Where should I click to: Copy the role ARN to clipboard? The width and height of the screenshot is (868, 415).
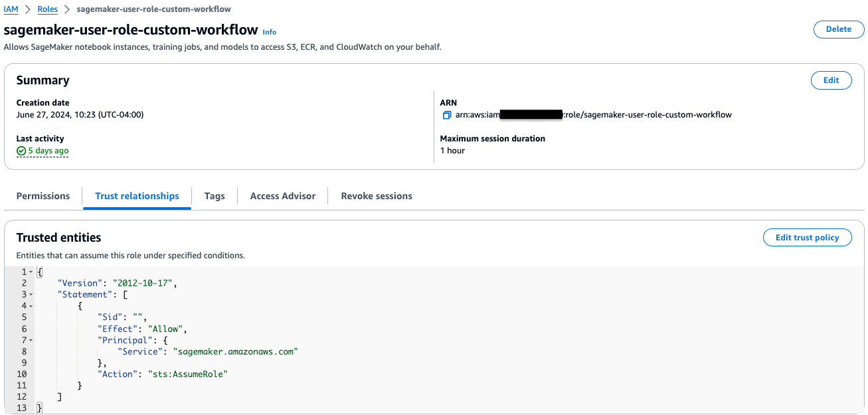pyautogui.click(x=446, y=115)
